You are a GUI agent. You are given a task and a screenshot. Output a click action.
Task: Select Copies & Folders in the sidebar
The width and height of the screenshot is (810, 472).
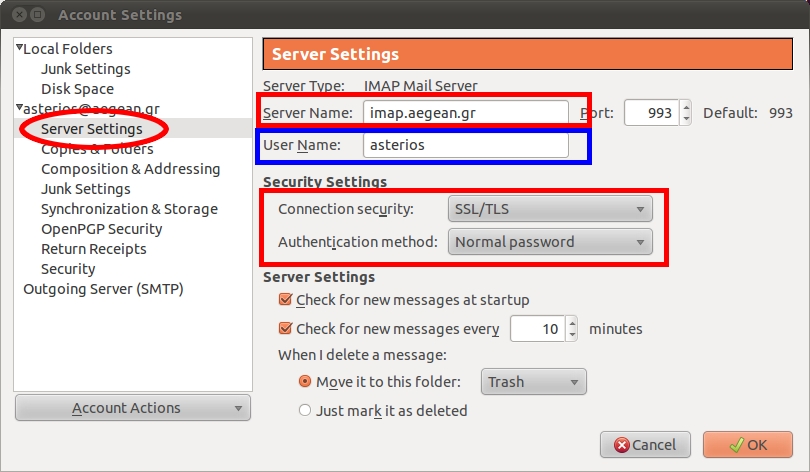(x=97, y=149)
